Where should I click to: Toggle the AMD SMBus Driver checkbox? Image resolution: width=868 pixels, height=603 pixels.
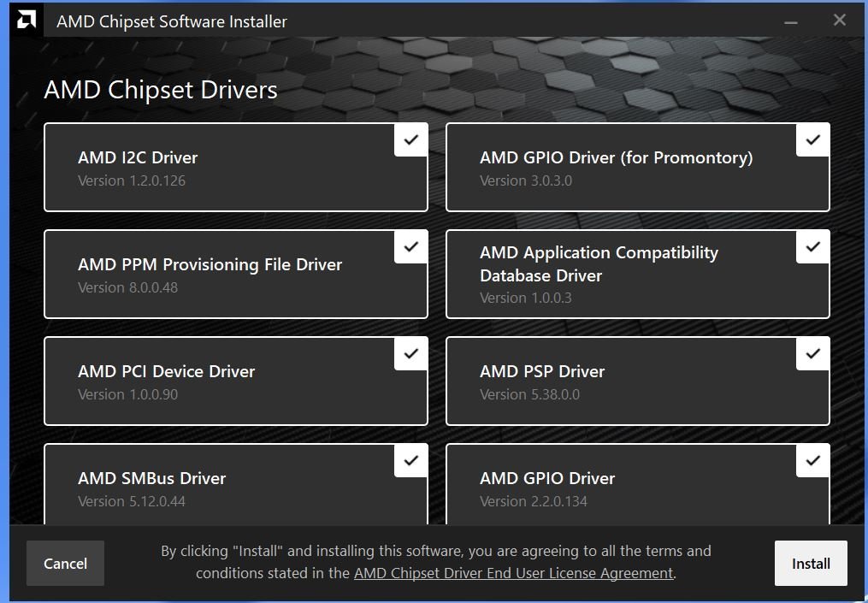(x=410, y=461)
